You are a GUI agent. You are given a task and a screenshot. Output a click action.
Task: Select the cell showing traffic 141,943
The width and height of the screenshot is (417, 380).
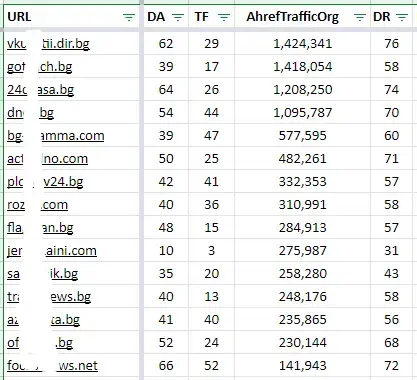[x=302, y=366]
